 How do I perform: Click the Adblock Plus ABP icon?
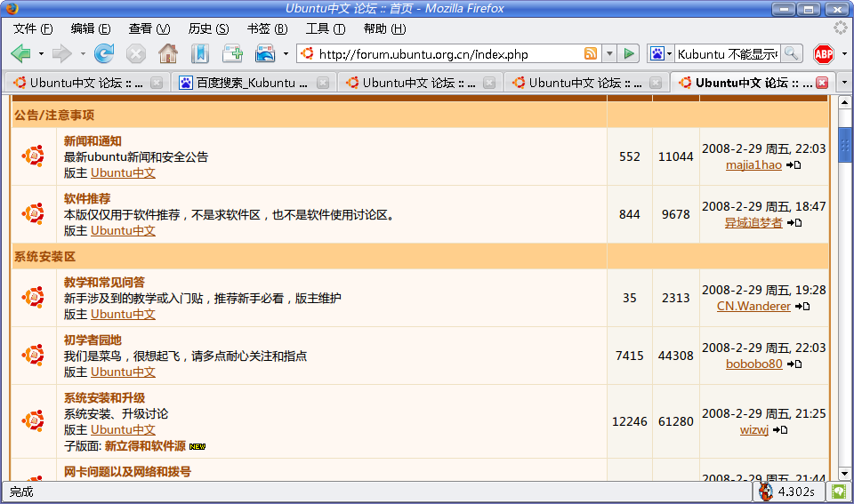coord(824,53)
